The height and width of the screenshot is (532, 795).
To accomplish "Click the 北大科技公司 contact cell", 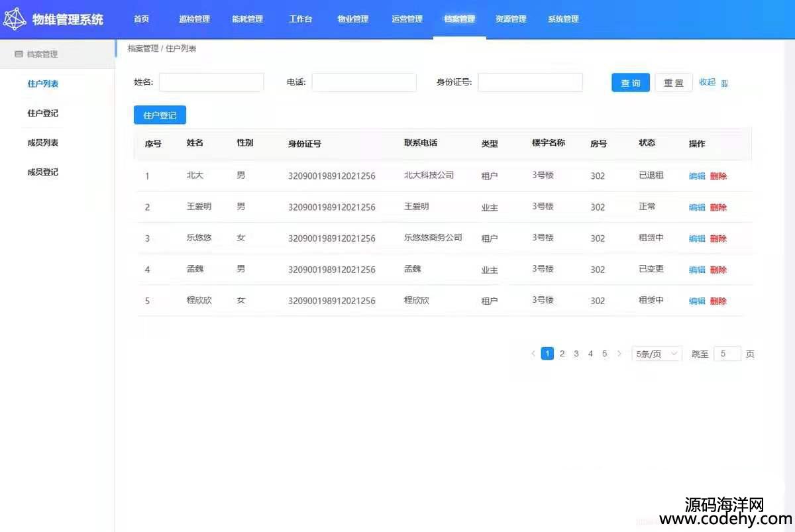I will coord(429,176).
